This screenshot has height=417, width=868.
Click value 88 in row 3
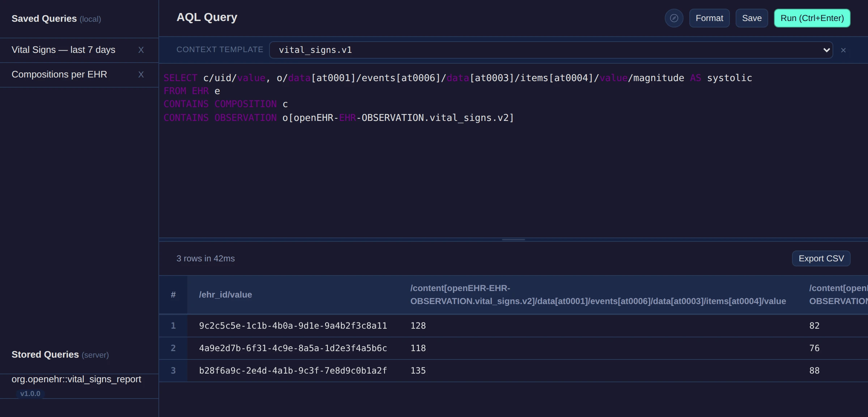click(814, 371)
